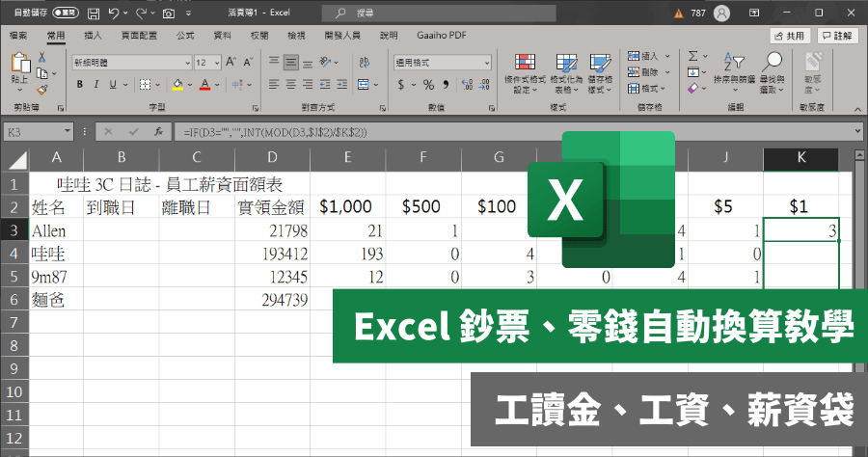Switch to the 公式 Formulas tab
The height and width of the screenshot is (457, 868).
[185, 36]
